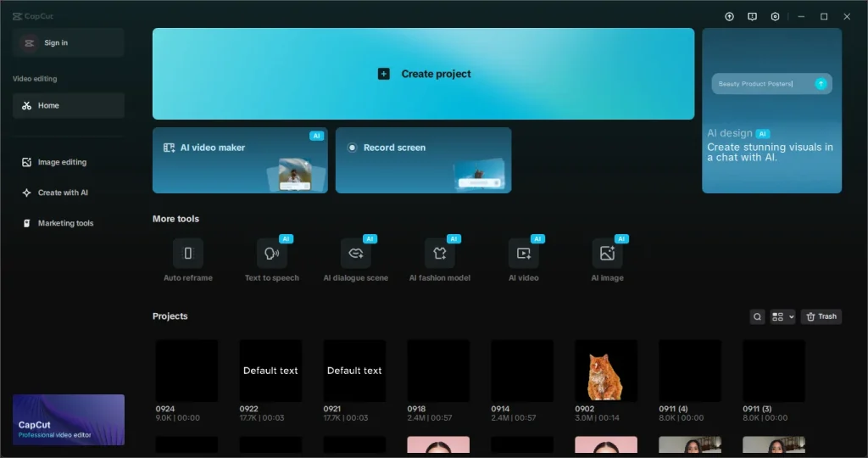Open the AI dialogue scene tool
The height and width of the screenshot is (458, 868).
pos(355,254)
